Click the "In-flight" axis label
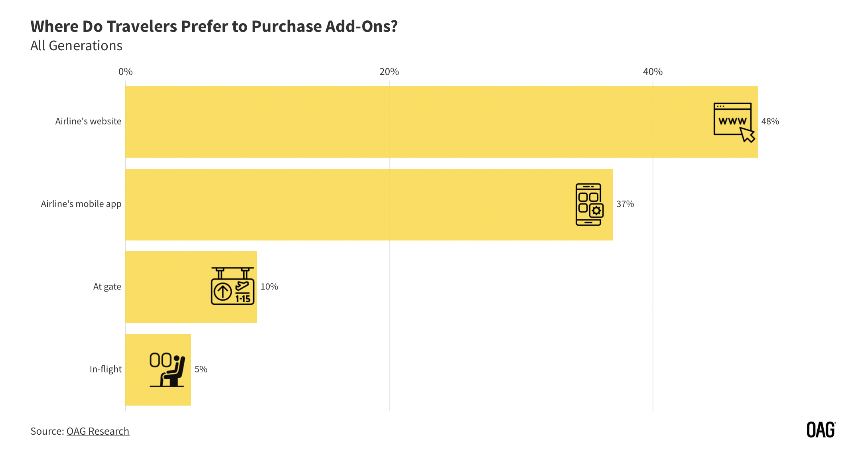Viewport: 868px width, 469px height. [x=105, y=369]
